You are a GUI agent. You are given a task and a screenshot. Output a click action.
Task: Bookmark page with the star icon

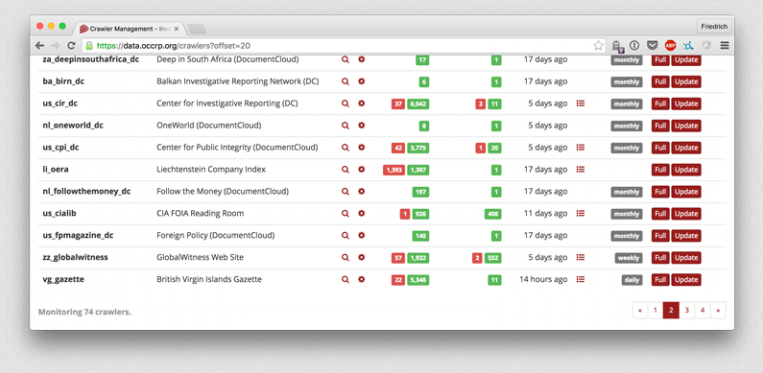coord(598,45)
